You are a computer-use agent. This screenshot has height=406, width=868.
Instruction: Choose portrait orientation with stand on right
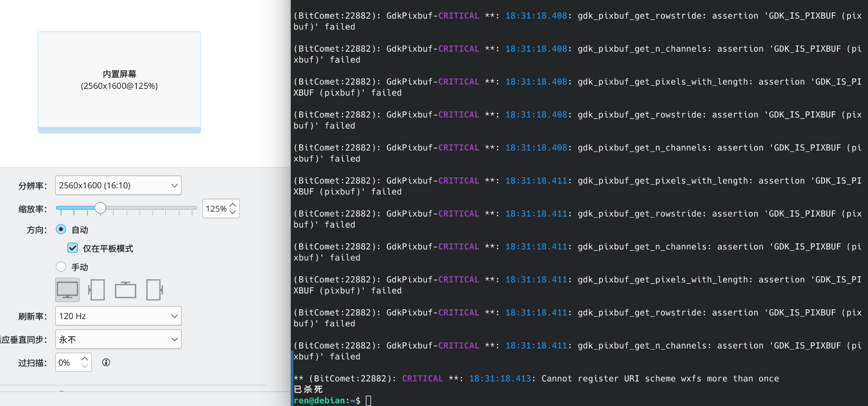pyautogui.click(x=154, y=290)
